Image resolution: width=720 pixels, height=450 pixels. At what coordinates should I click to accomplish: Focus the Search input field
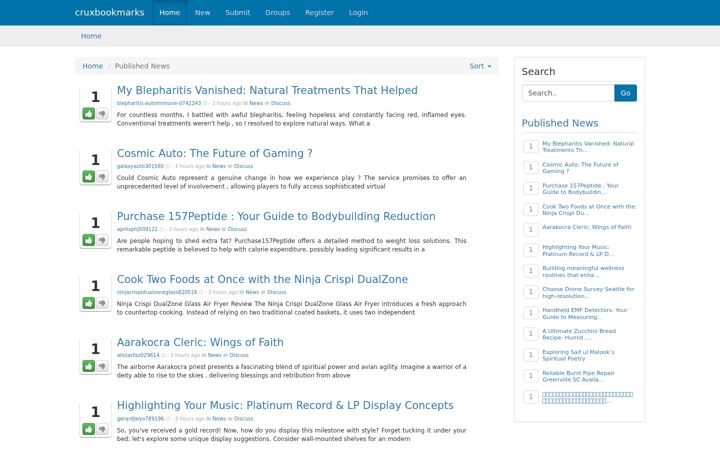point(568,93)
